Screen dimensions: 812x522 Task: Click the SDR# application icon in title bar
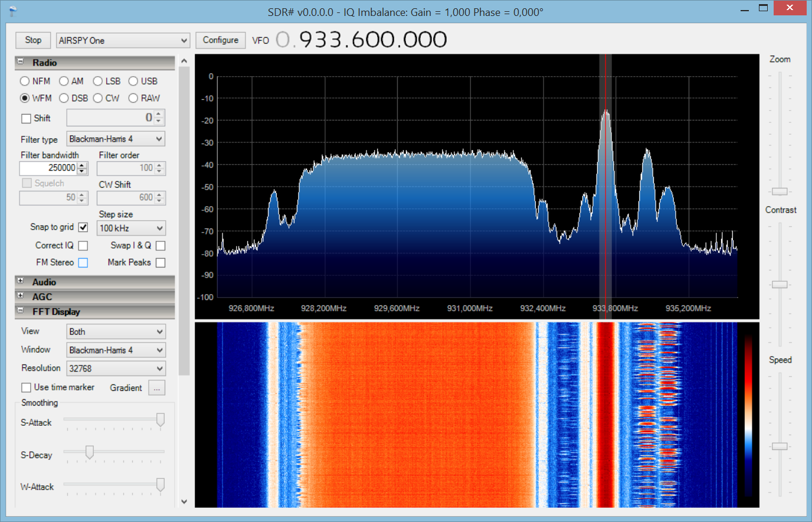[x=13, y=12]
